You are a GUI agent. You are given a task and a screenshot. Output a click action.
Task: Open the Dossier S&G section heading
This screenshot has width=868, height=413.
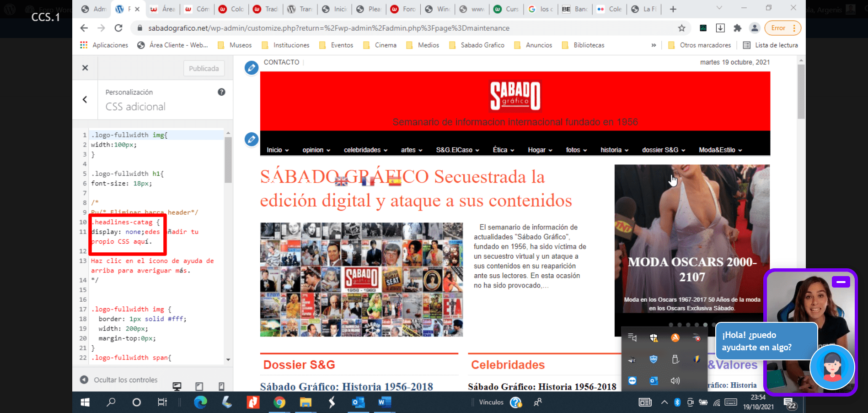click(x=299, y=365)
